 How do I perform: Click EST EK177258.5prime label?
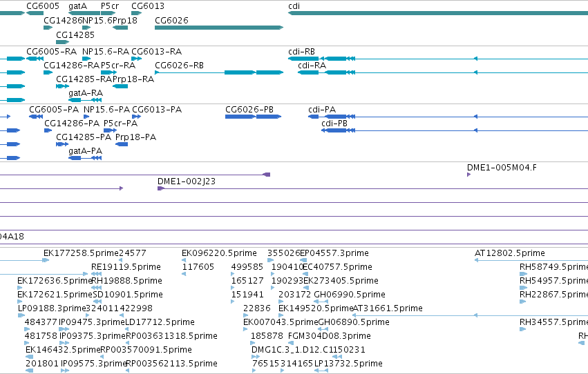81,253
